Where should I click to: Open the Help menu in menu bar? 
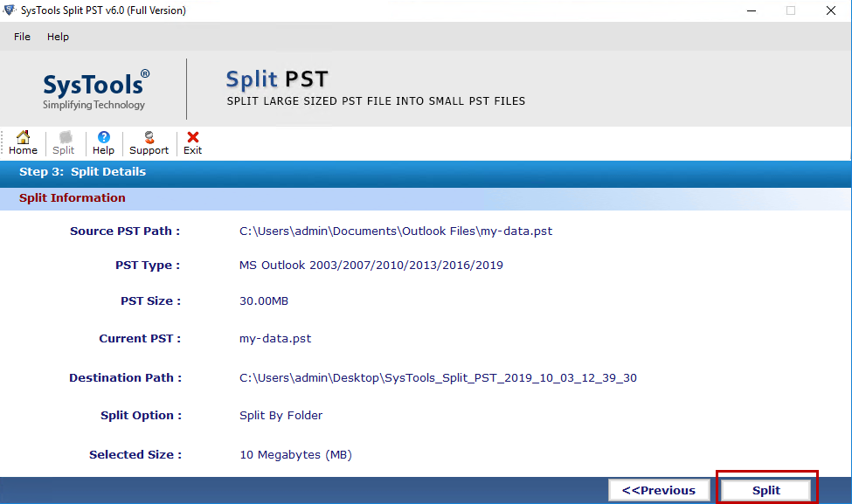58,37
